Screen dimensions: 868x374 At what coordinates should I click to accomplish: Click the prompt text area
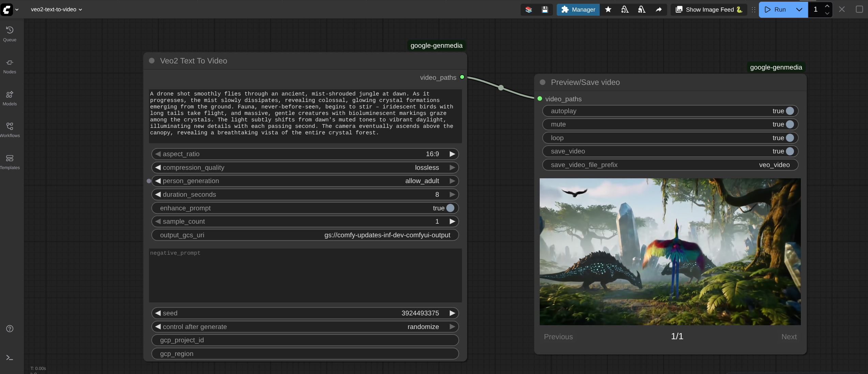click(305, 116)
